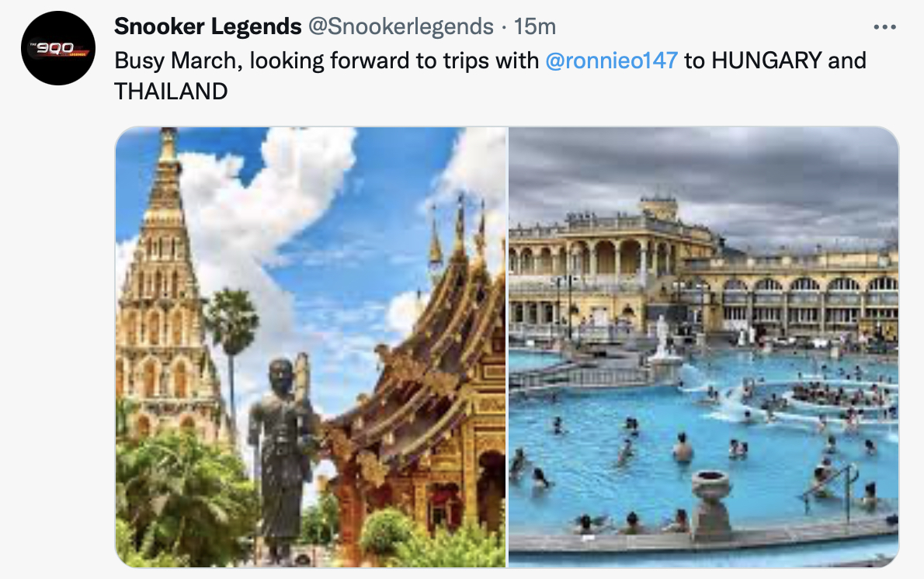Open the Hungary thermal bath photo

coord(703,347)
